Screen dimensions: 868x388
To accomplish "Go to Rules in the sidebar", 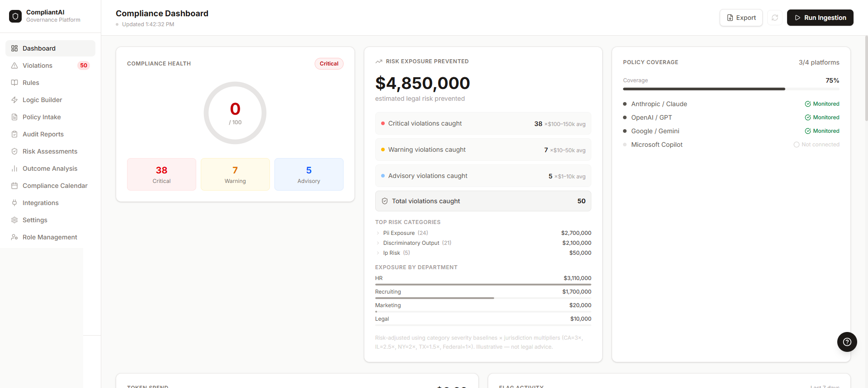I will [x=50, y=83].
